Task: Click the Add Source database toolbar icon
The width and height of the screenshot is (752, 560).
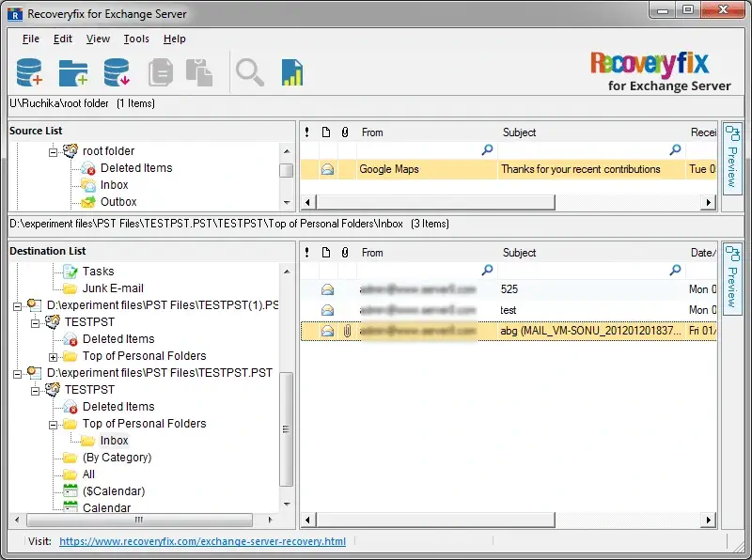Action: [x=29, y=72]
